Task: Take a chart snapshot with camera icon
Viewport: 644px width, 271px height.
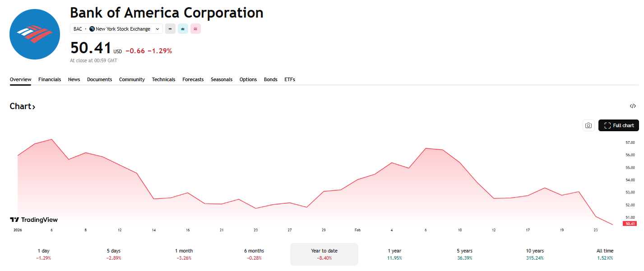Action: (x=588, y=125)
